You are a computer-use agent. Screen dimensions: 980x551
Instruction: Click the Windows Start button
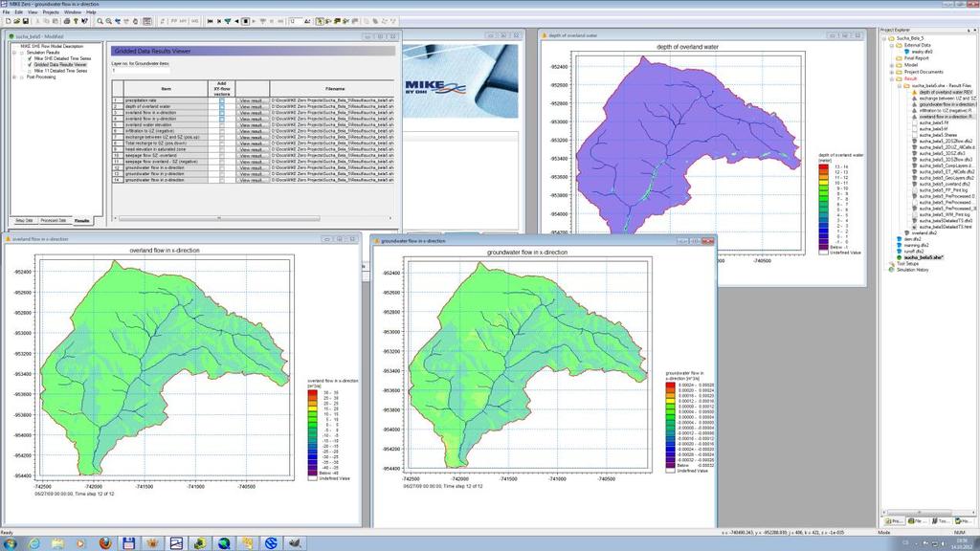pyautogui.click(x=10, y=543)
